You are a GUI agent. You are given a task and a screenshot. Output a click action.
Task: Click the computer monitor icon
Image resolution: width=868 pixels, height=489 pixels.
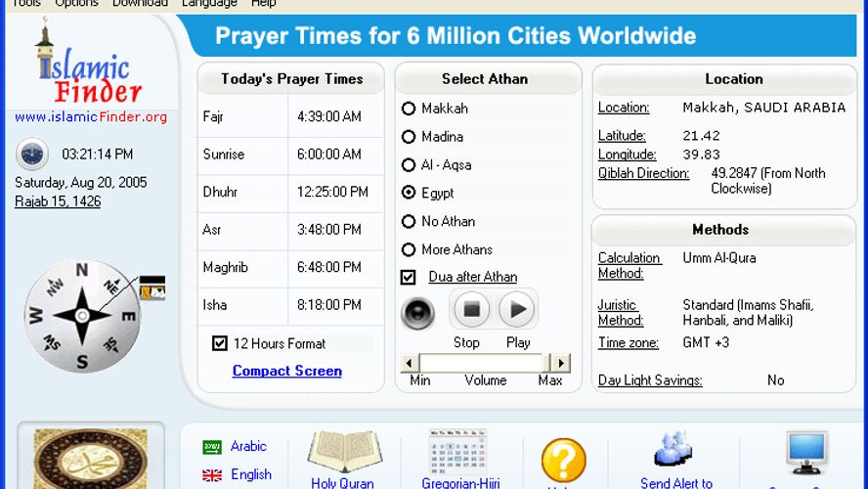pos(806,453)
